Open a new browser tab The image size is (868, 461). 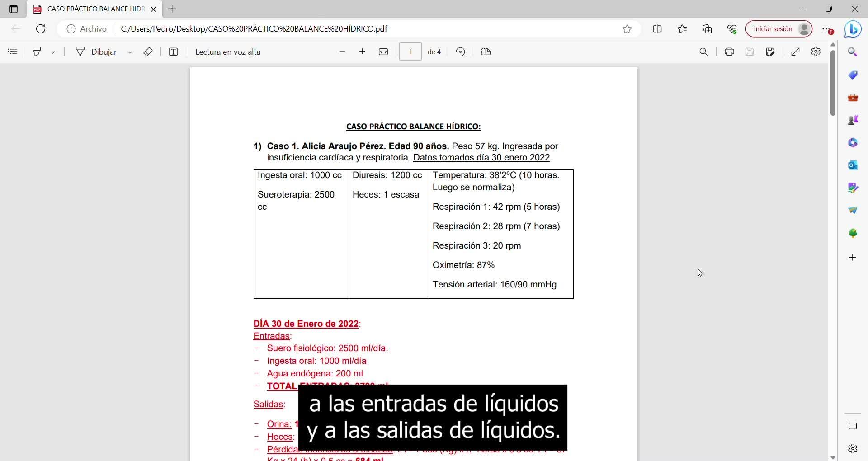pyautogui.click(x=172, y=9)
